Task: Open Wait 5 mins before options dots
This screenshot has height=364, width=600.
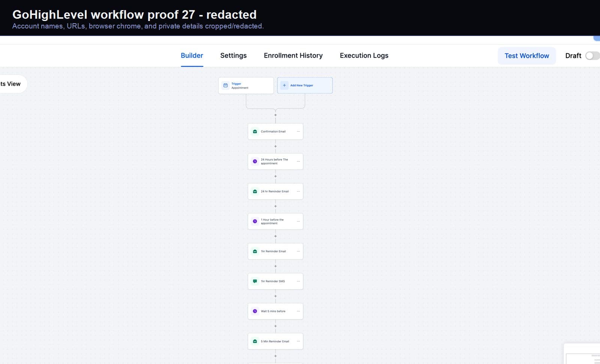Action: [x=298, y=311]
